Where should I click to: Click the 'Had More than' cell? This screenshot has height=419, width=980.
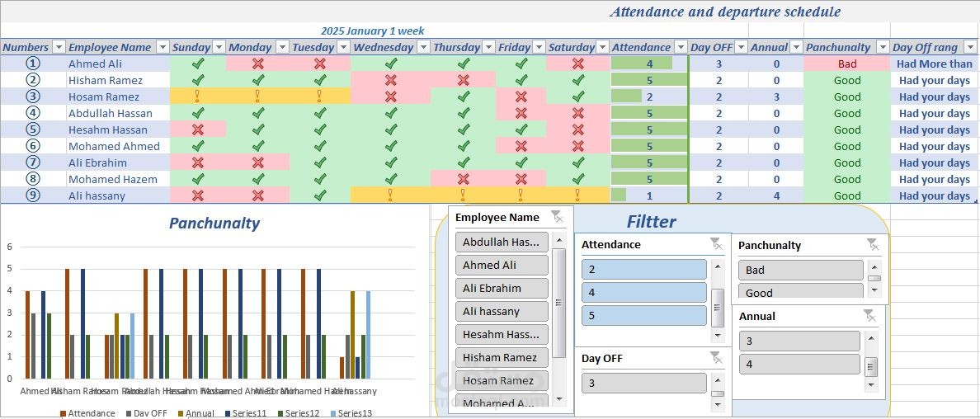[x=935, y=64]
